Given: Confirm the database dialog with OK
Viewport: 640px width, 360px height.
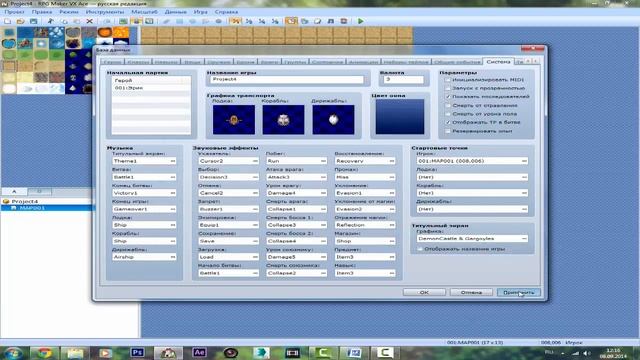Looking at the screenshot, I should pos(424,293).
